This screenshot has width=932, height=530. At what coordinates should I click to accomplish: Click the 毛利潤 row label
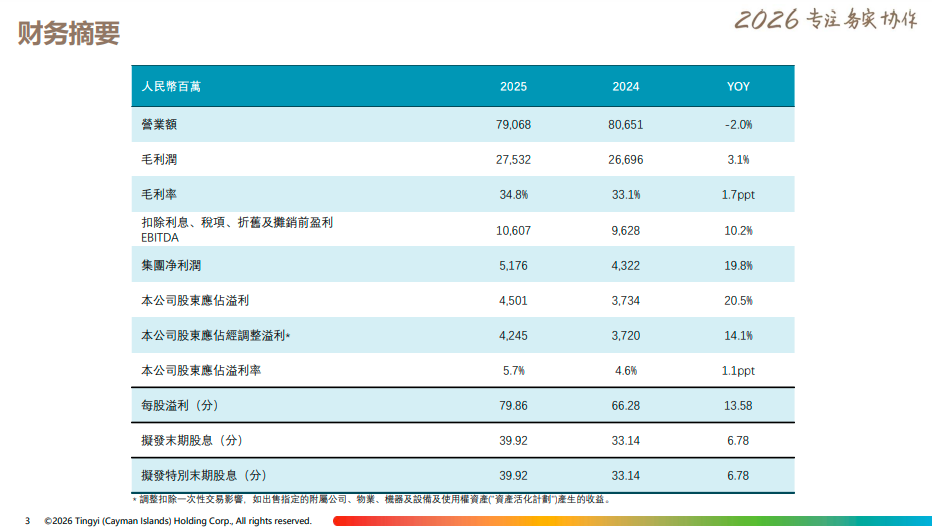click(x=160, y=159)
